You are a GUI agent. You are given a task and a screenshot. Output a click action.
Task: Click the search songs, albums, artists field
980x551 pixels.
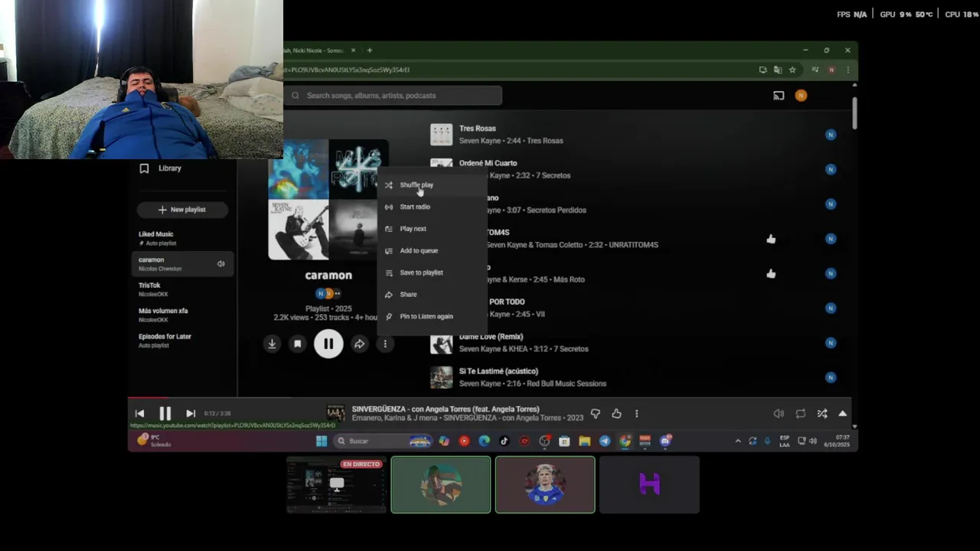tap(394, 96)
